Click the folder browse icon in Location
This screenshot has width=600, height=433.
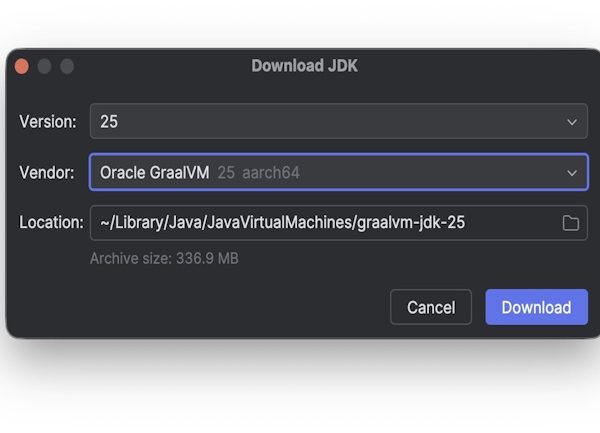(x=571, y=223)
